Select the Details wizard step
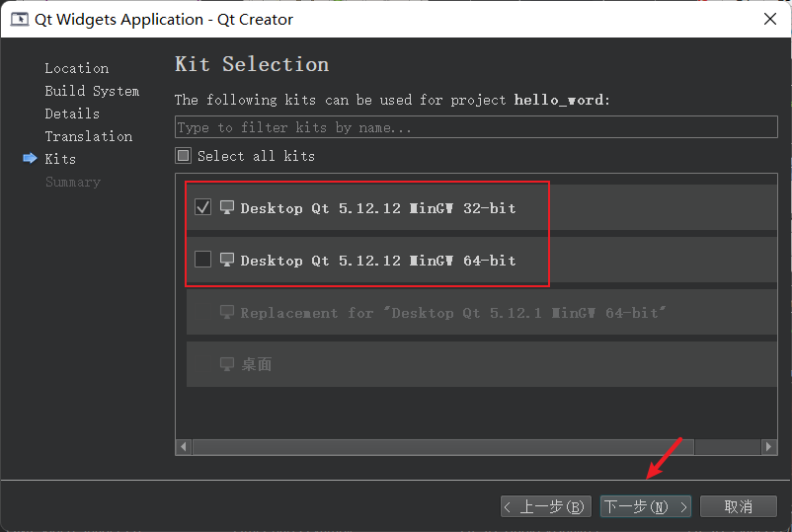This screenshot has height=532, width=792. 72,114
